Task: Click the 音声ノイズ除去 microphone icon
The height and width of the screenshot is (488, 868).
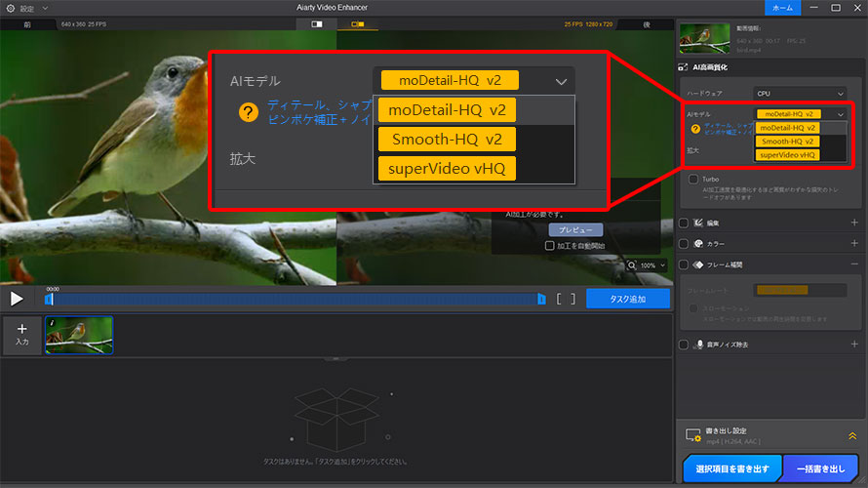Action: pyautogui.click(x=699, y=345)
